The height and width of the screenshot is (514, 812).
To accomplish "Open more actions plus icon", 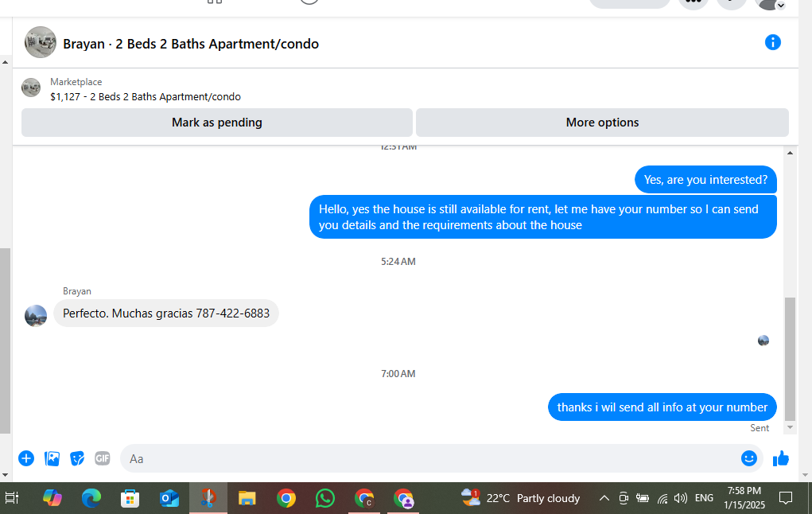I will pyautogui.click(x=26, y=458).
